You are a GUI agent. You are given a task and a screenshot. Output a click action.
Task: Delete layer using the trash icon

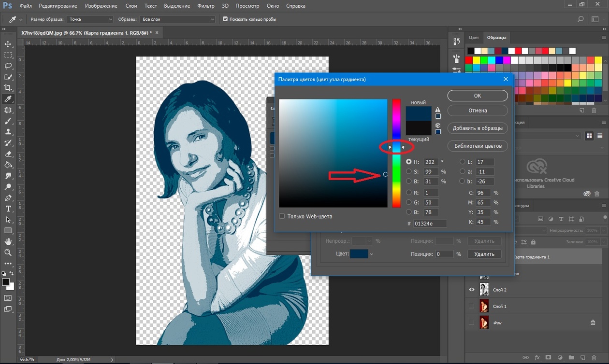(x=594, y=357)
